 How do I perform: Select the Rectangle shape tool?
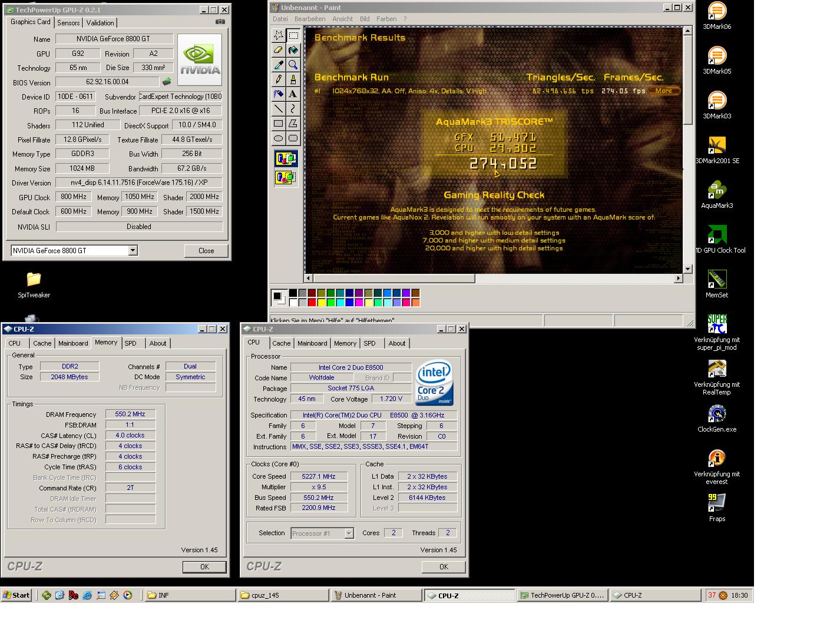pos(279,124)
